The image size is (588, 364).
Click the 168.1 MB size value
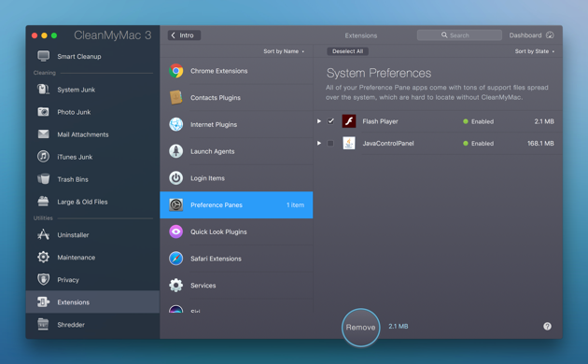click(540, 143)
